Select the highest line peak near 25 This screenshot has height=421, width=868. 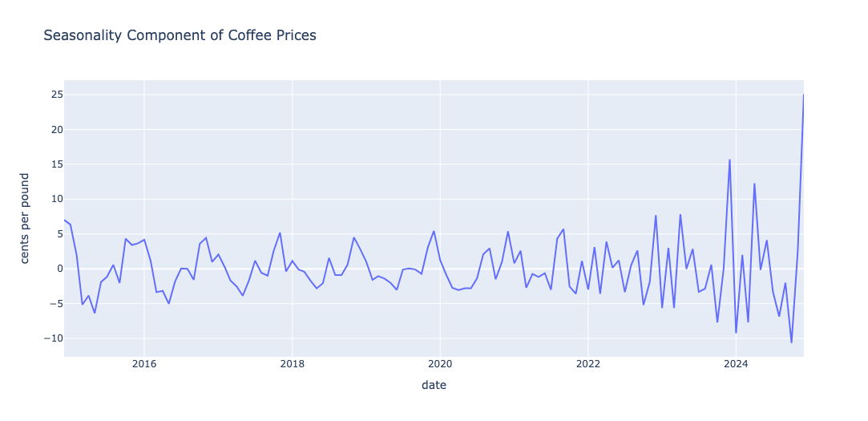tap(803, 95)
